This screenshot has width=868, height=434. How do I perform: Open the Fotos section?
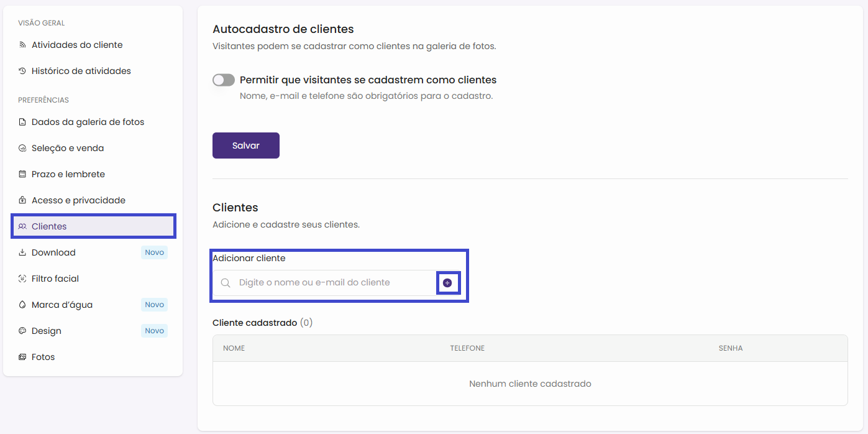[43, 357]
